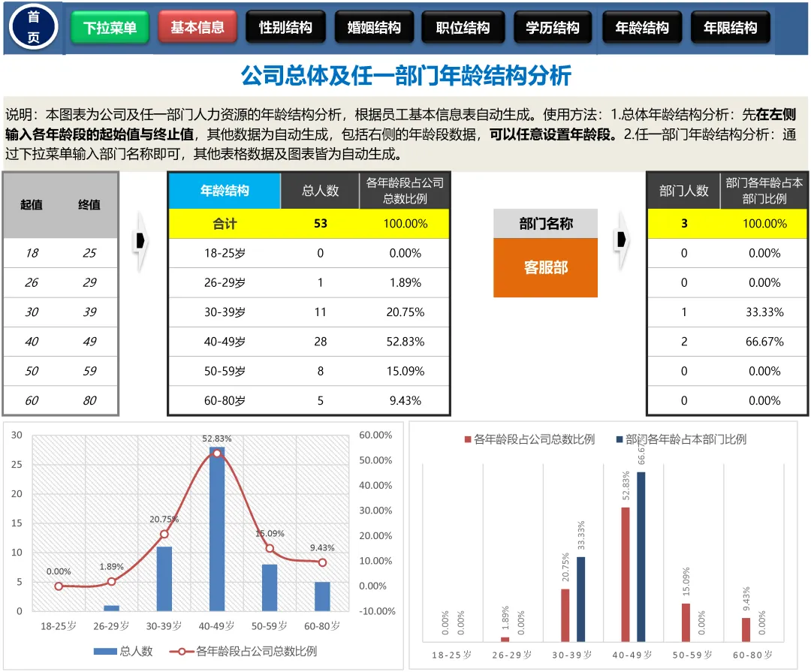This screenshot has height=672, width=811.
Task: Click the 总人数 legend entry in left chart
Action: (123, 651)
